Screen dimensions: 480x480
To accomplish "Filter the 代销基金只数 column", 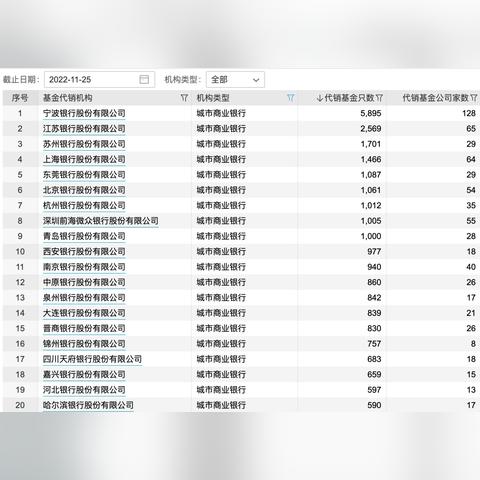I will coord(379,98).
